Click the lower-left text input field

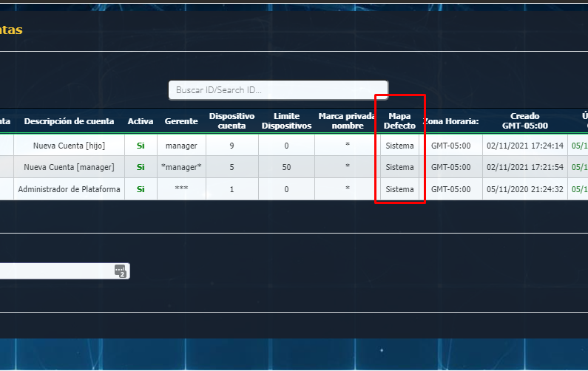tap(64, 271)
